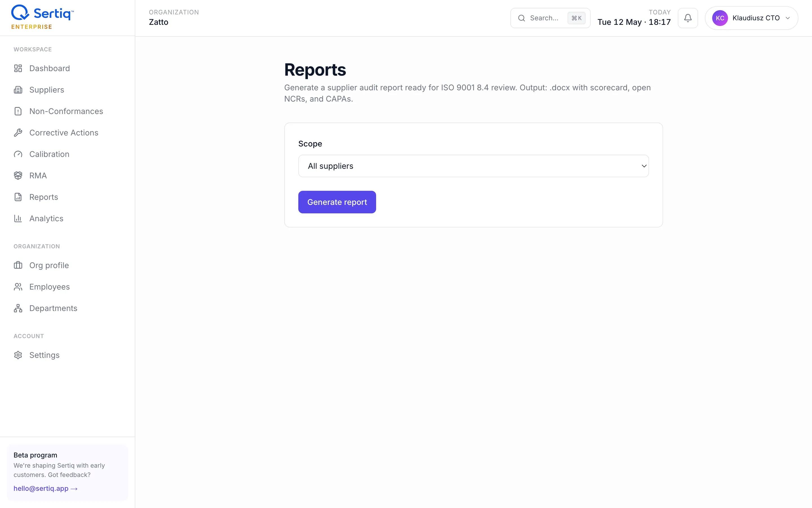This screenshot has height=508, width=812.
Task: Expand the Klaudiusz CTO user menu chevron
Action: click(x=787, y=18)
